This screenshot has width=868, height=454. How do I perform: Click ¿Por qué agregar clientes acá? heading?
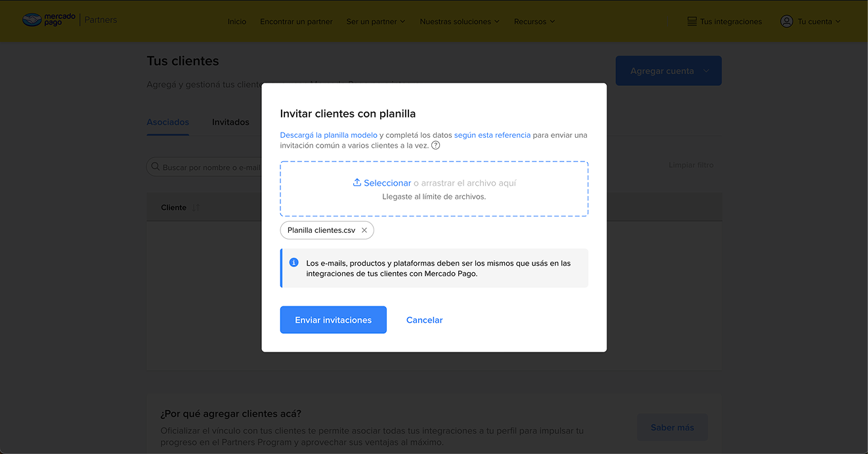click(231, 414)
